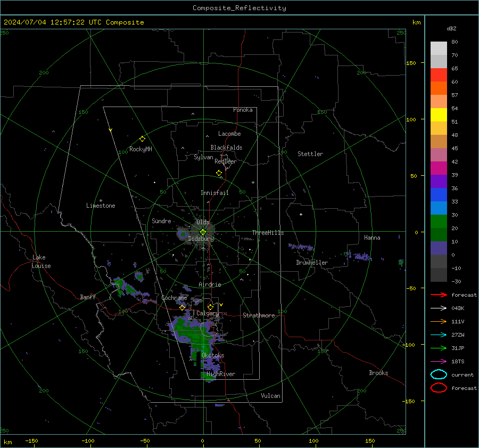Click the Calgary city label
The image size is (479, 448).
click(x=208, y=313)
